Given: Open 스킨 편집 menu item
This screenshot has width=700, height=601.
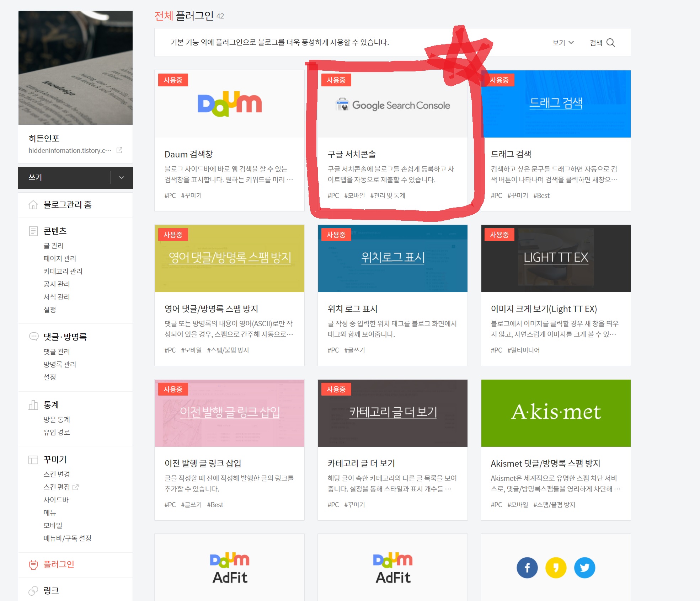Looking at the screenshot, I should pyautogui.click(x=57, y=487).
